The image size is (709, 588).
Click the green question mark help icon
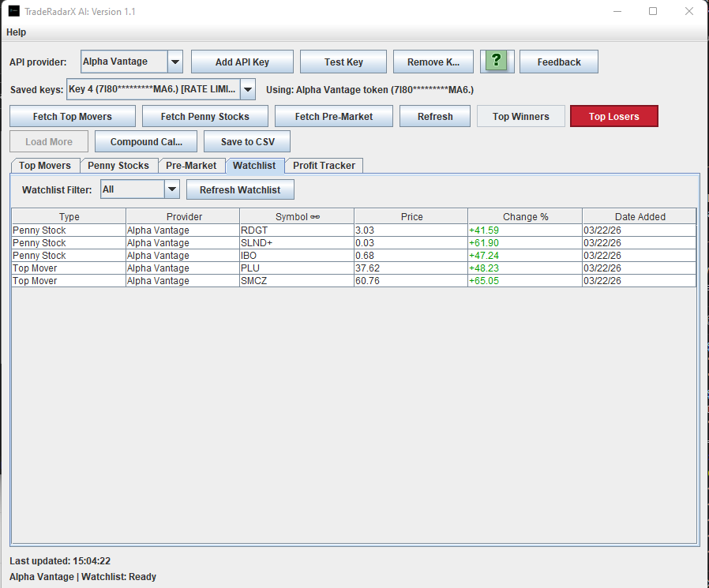[497, 61]
